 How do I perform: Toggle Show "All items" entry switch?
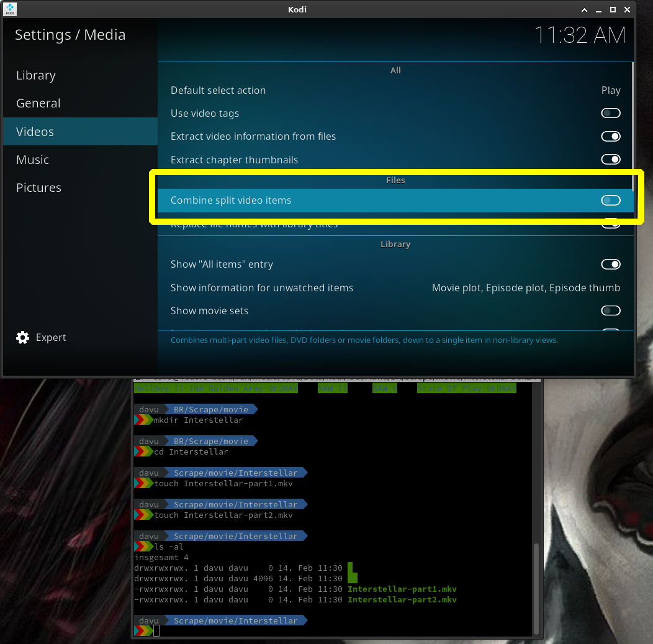pos(611,265)
